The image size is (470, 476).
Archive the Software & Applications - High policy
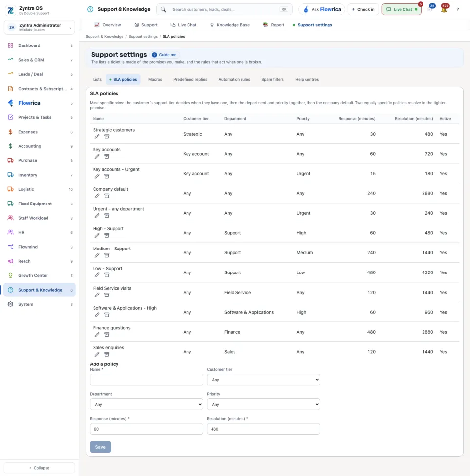pos(107,315)
